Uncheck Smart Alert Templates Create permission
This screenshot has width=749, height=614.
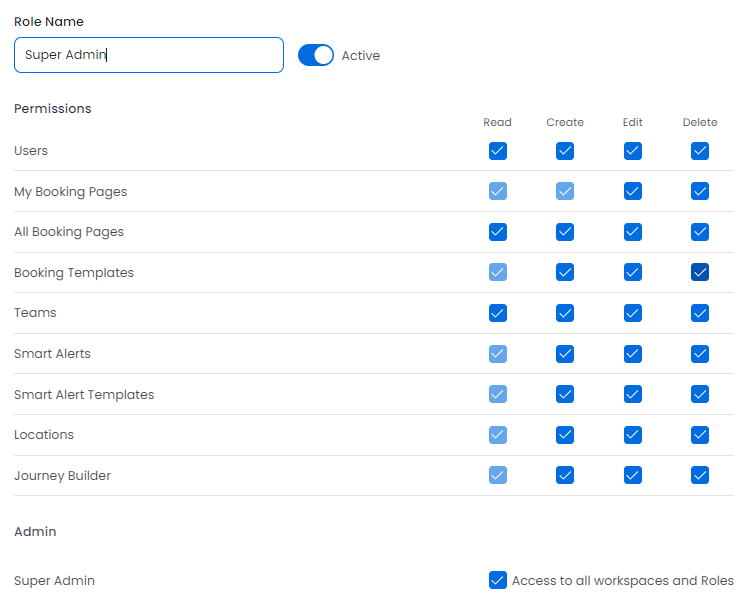point(565,394)
